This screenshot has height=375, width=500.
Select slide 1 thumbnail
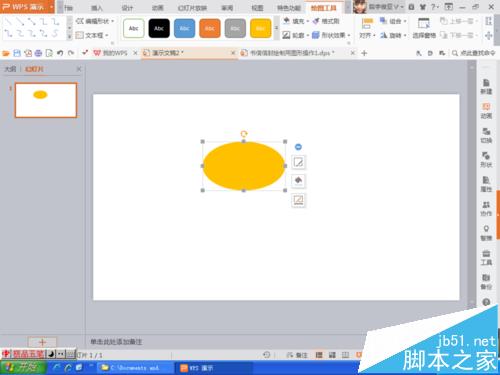tap(46, 100)
